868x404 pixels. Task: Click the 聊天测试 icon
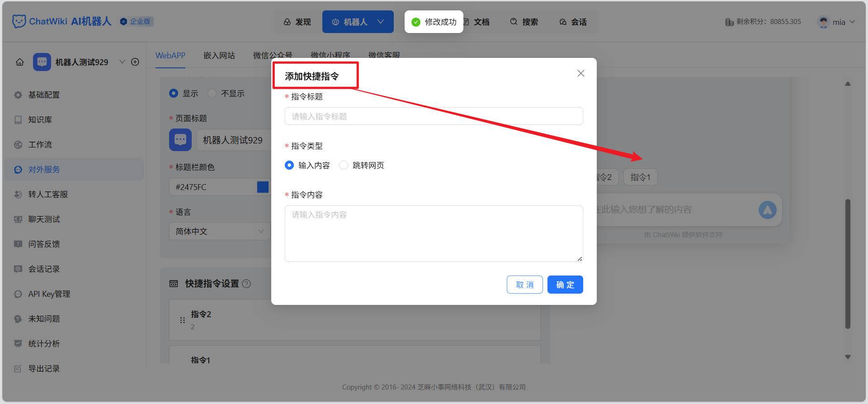coord(18,219)
